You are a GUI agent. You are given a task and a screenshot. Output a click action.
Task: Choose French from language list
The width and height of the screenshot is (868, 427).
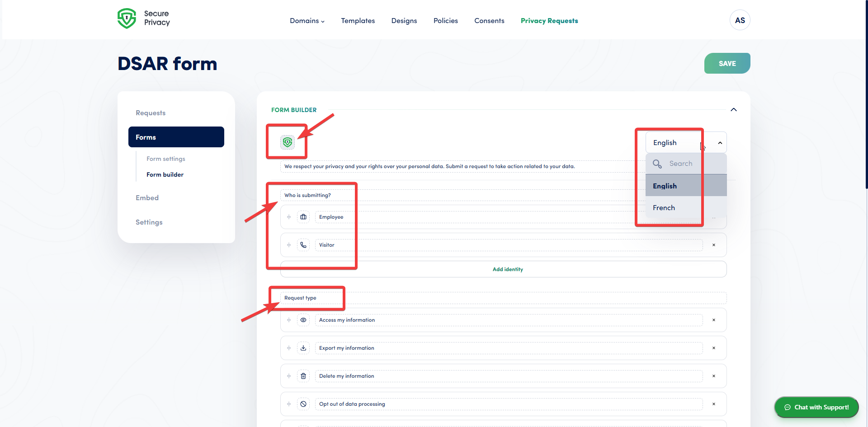(686, 208)
